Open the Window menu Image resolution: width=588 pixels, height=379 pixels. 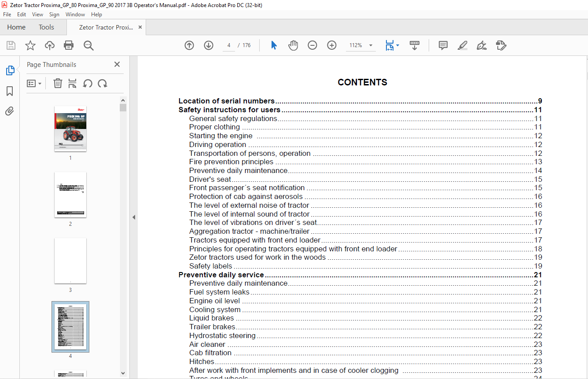click(x=75, y=15)
